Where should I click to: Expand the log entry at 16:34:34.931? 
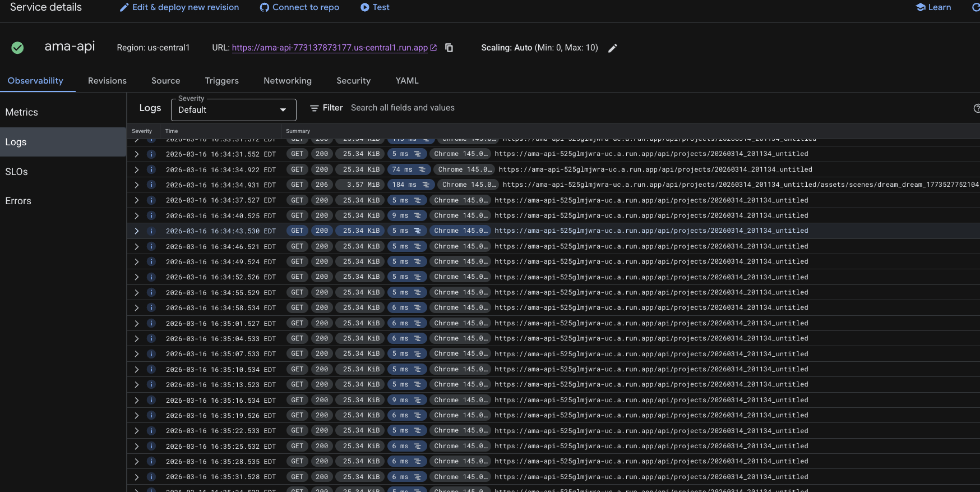(136, 185)
